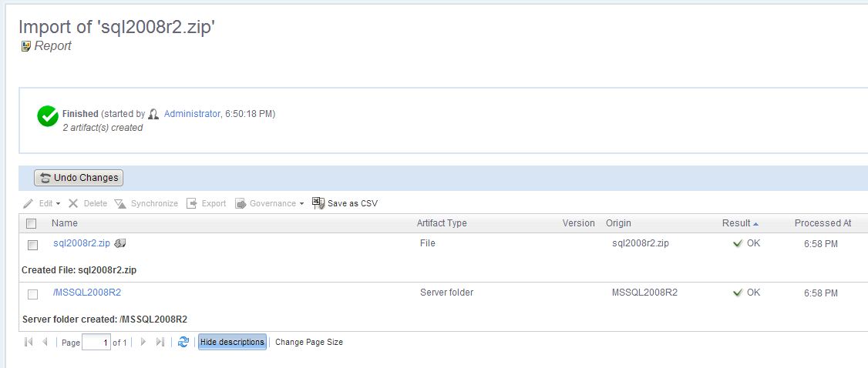Open the Governance dropdown menu
Image resolution: width=868 pixels, height=368 pixels.
click(x=270, y=203)
